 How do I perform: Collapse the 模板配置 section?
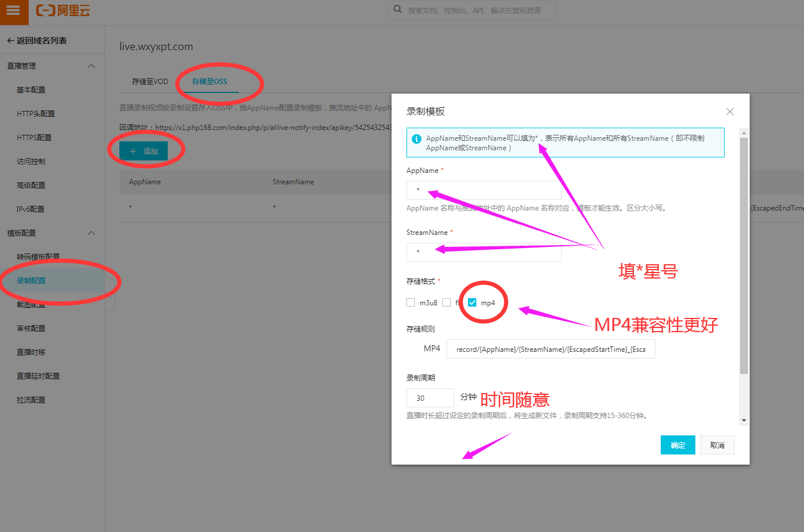(x=91, y=233)
